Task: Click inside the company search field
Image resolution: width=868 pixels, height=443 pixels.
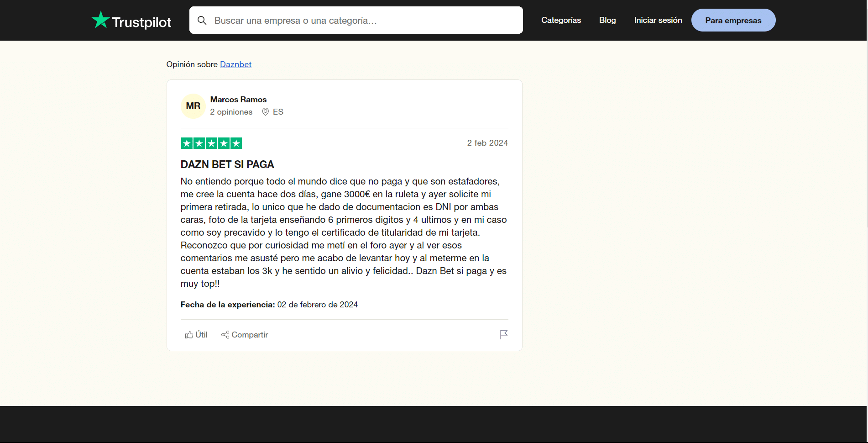Action: [x=356, y=20]
